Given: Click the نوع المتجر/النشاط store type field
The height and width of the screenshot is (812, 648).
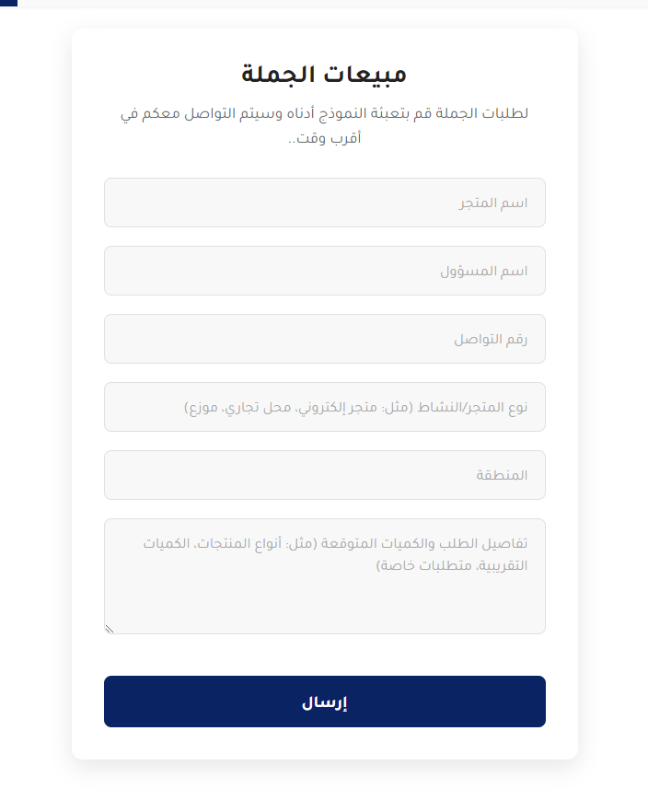Looking at the screenshot, I should tap(325, 407).
